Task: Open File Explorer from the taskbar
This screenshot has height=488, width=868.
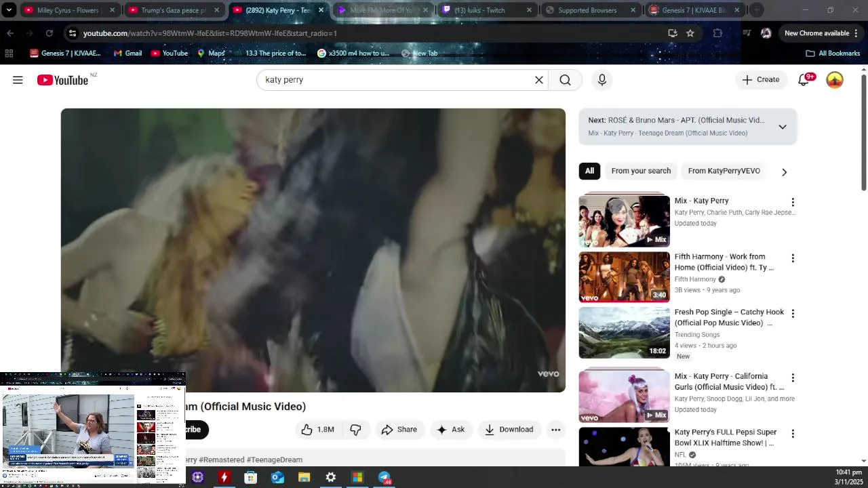Action: [304, 477]
